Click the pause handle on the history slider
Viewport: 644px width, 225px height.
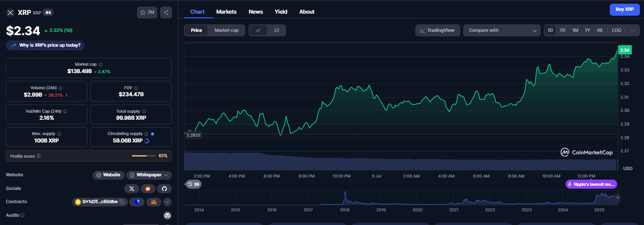click(618, 197)
